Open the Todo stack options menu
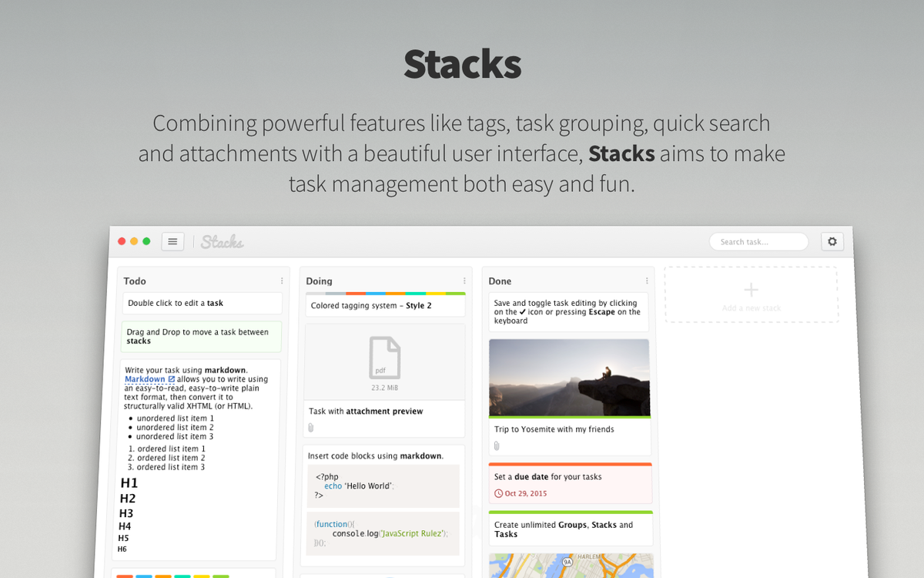 [x=282, y=281]
